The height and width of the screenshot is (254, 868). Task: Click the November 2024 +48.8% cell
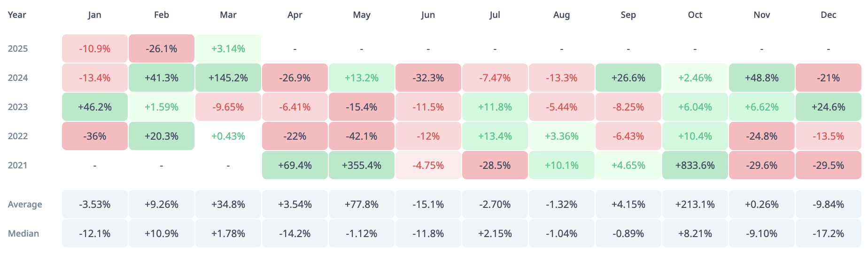(x=762, y=78)
